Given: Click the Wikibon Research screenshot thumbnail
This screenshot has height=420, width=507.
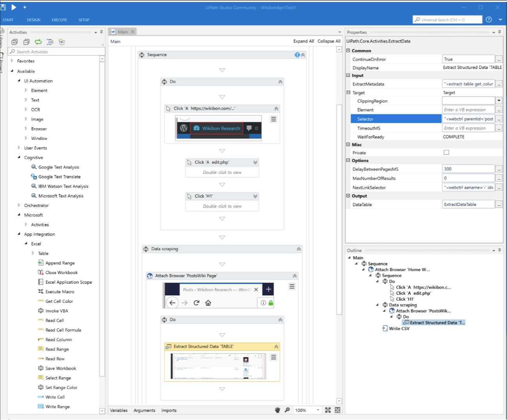Looking at the screenshot, I should pyautogui.click(x=218, y=128).
